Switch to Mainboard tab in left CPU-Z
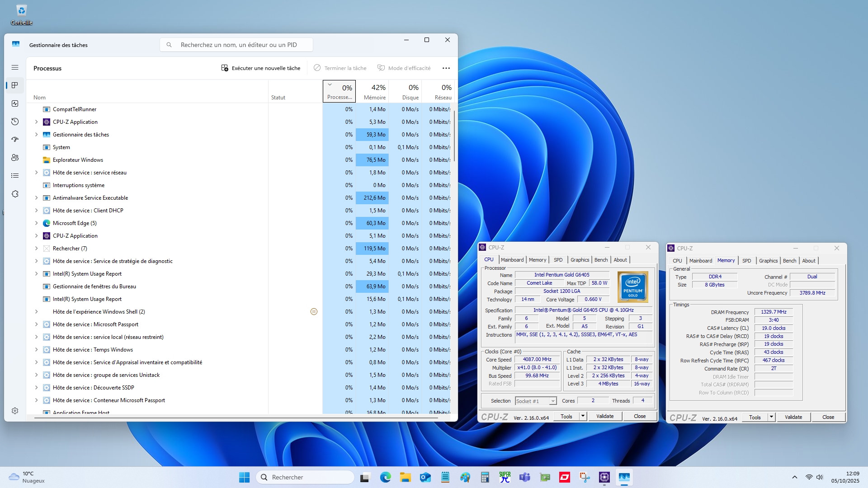868x488 pixels. (512, 260)
